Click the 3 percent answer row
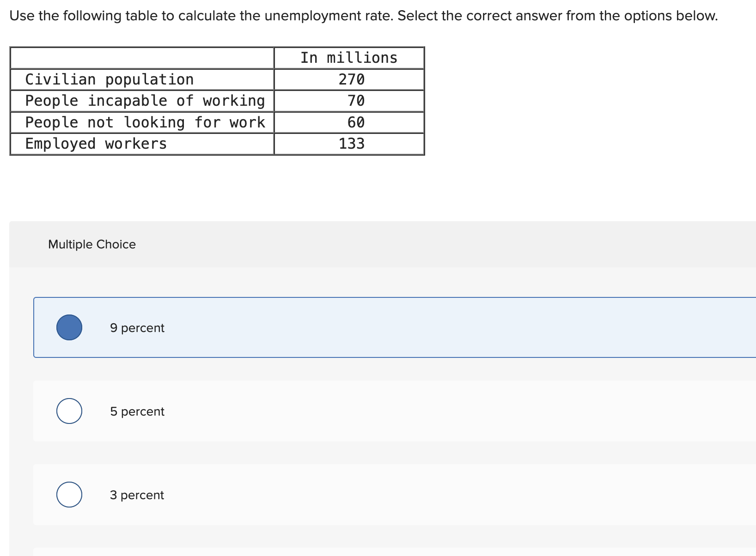Image resolution: width=756 pixels, height=556 pixels. click(323, 494)
